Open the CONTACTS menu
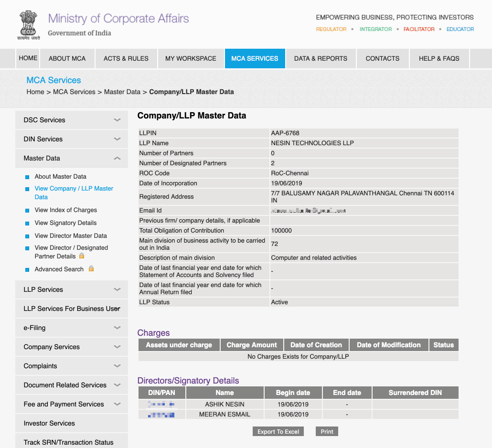 [x=383, y=58]
